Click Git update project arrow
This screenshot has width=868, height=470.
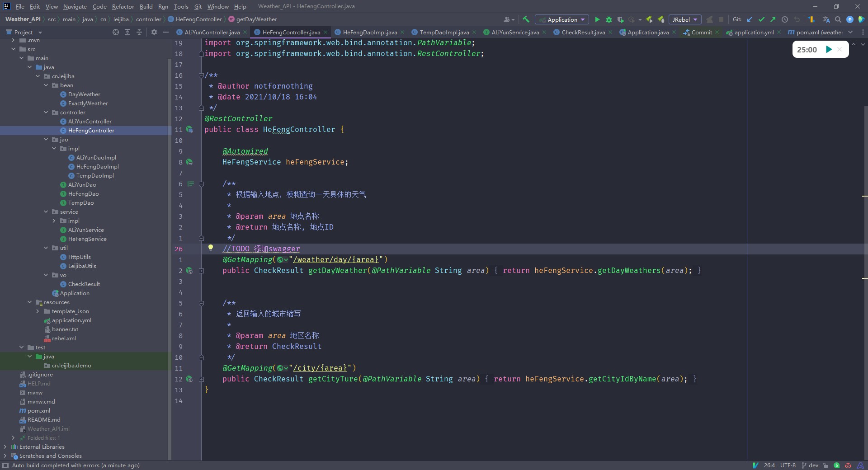click(750, 19)
